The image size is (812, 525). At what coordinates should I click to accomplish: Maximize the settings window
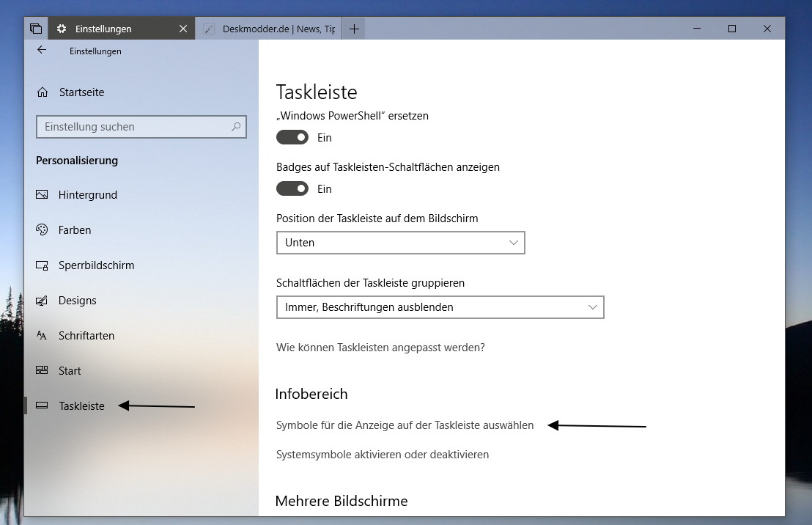click(731, 29)
